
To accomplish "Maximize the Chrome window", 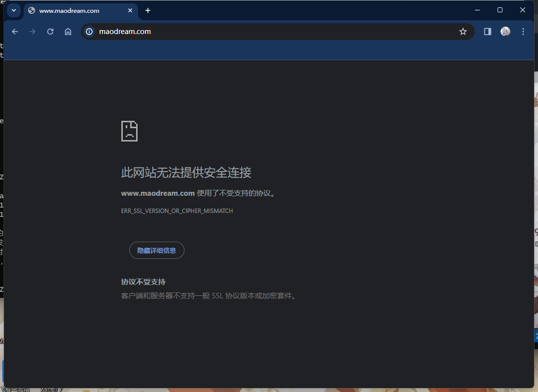I will [x=500, y=10].
